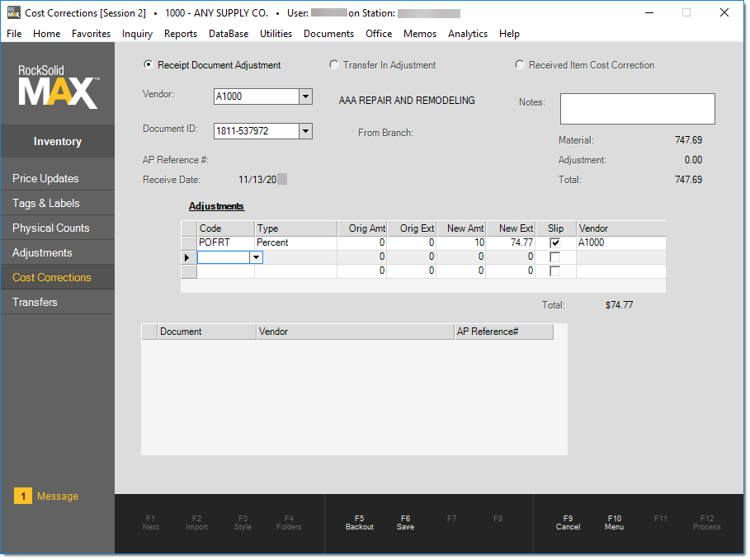Viewport: 750px width, 560px height.
Task: Go to Price Updates in sidebar
Action: click(x=58, y=178)
